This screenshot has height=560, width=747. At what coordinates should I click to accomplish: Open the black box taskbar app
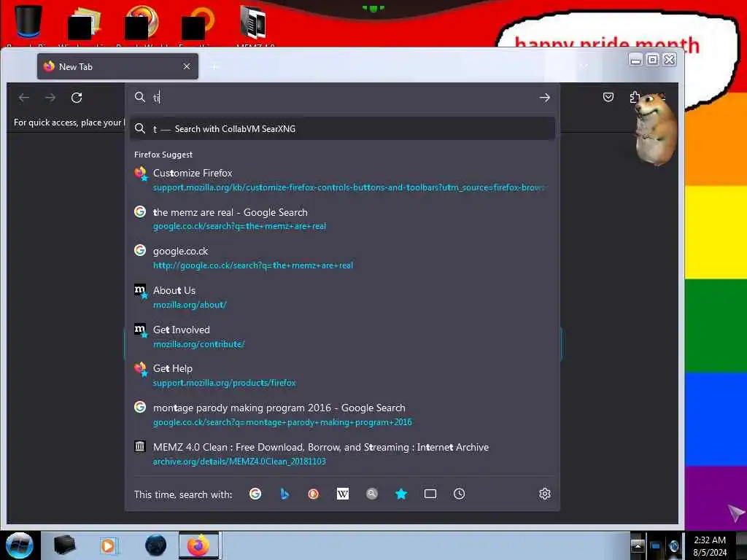pos(64,545)
